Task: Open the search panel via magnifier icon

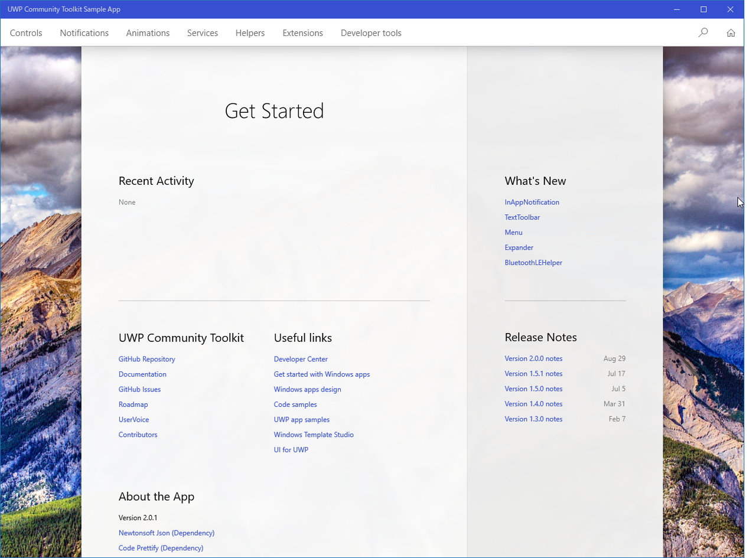Action: [x=703, y=33]
